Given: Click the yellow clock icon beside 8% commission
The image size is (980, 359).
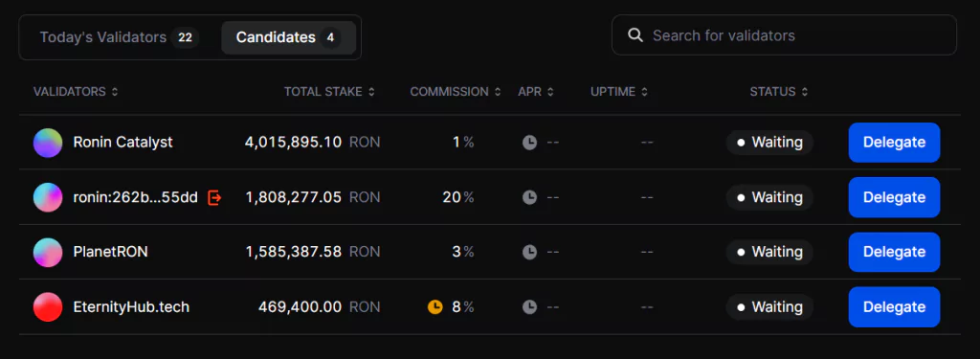Looking at the screenshot, I should click(x=435, y=307).
